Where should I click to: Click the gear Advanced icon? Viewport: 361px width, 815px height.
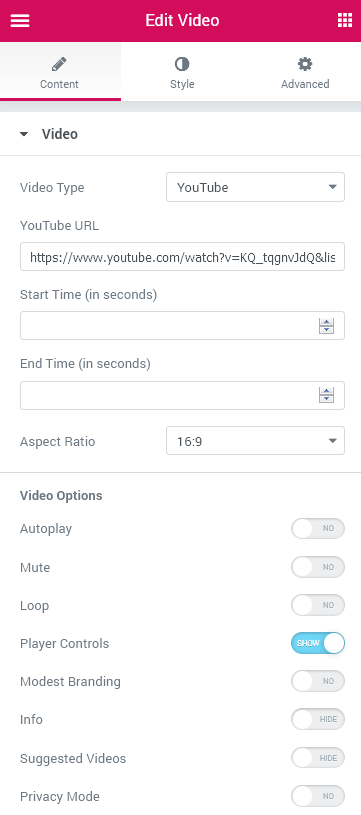click(305, 64)
